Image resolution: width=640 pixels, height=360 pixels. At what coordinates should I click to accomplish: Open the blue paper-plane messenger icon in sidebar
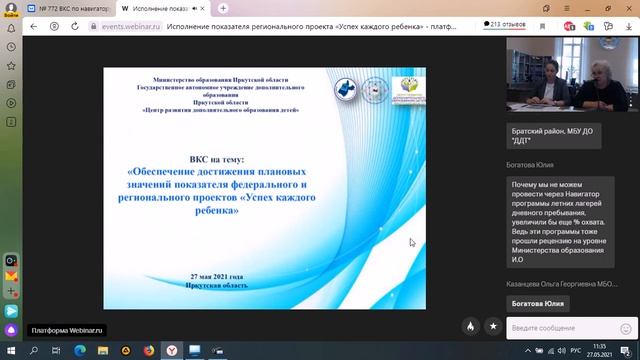point(11,311)
